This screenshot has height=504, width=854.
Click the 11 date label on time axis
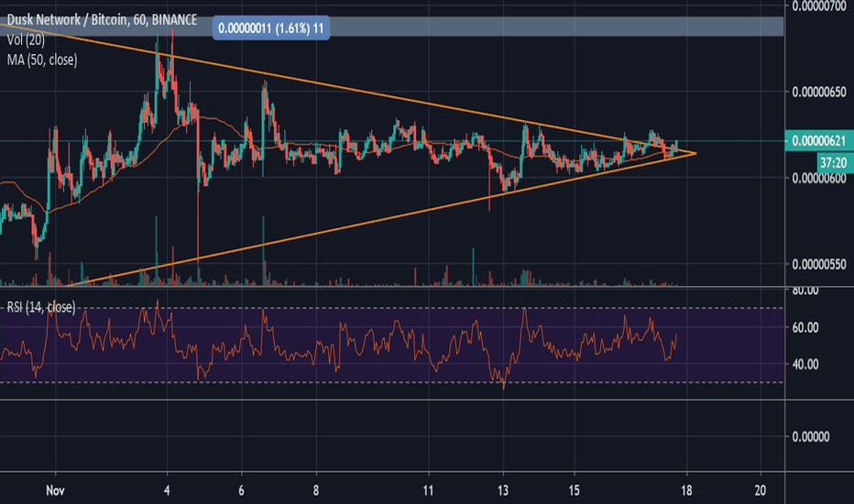428,490
